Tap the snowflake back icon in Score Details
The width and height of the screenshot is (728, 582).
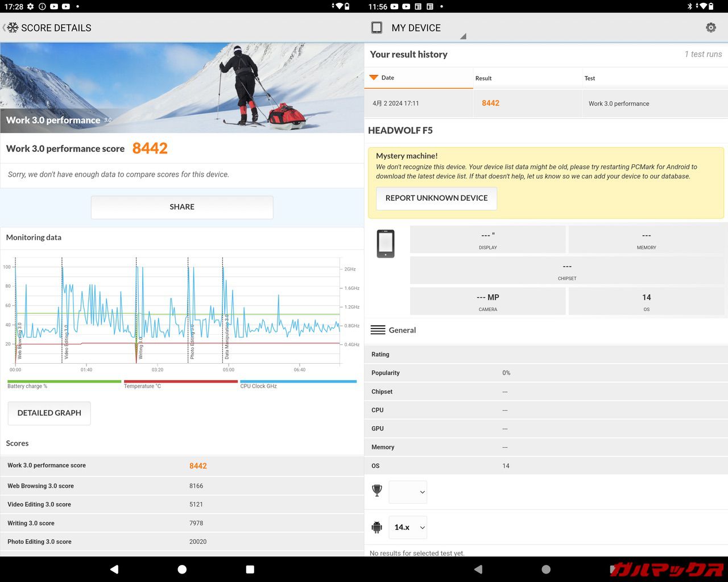pos(11,27)
